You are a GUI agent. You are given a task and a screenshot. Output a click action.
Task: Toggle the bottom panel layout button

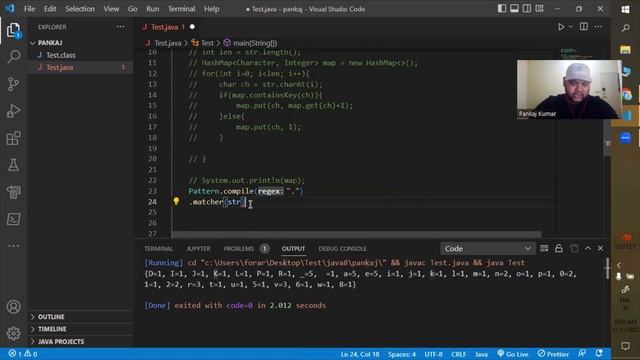514,9
